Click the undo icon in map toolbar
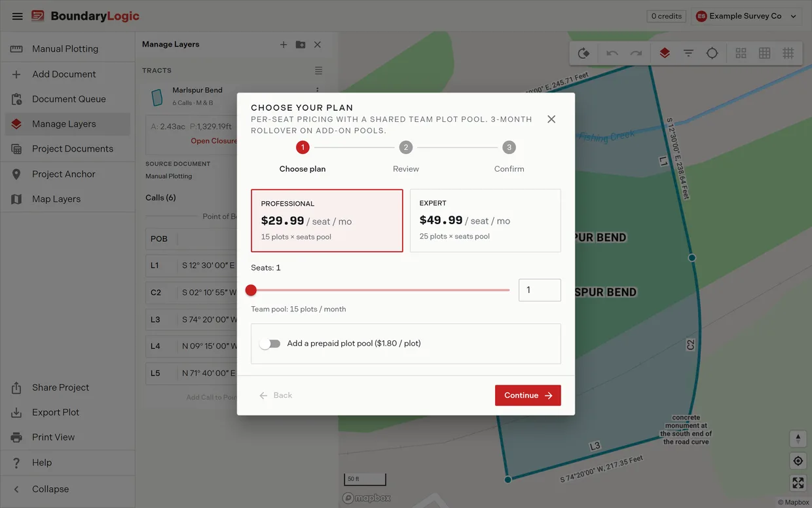This screenshot has width=812, height=508. tap(612, 53)
